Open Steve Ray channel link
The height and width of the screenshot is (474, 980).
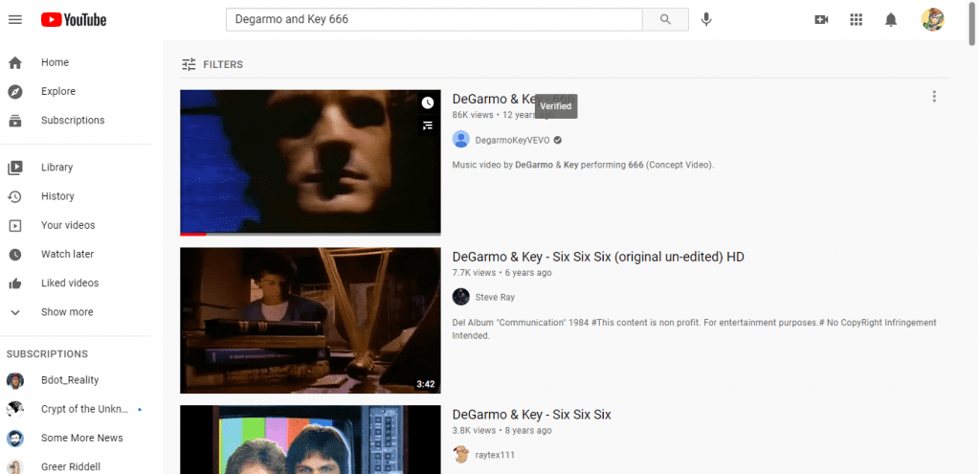click(x=495, y=298)
